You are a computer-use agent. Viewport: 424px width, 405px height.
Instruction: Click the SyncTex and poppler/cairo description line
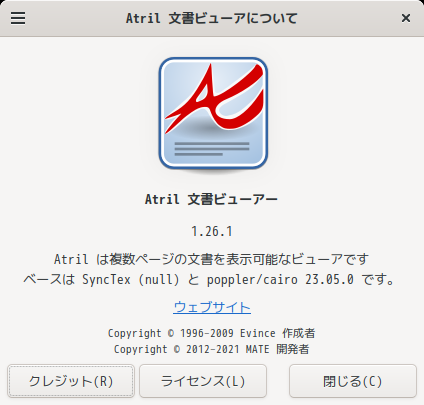point(209,279)
